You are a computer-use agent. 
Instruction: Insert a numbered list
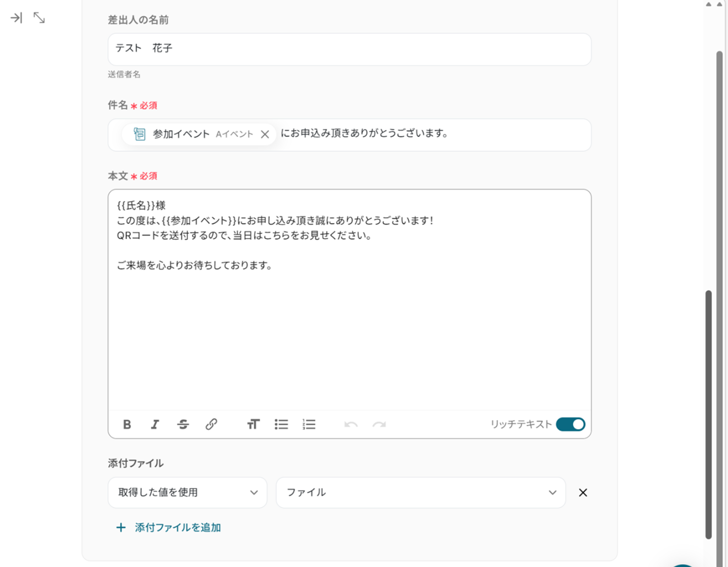309,424
